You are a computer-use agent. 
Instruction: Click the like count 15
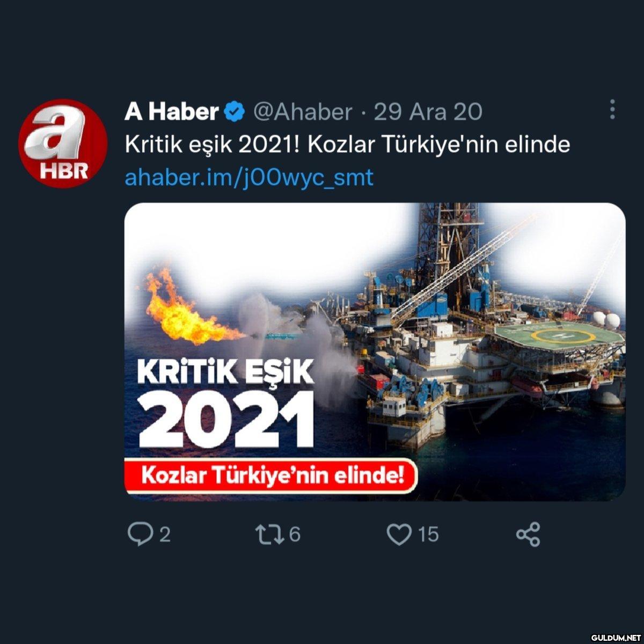coord(428,534)
